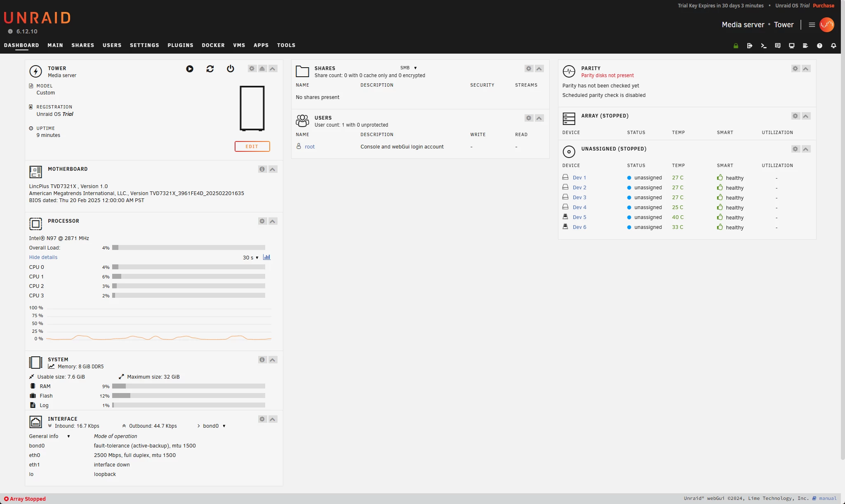Click the EDIT button

(x=252, y=146)
